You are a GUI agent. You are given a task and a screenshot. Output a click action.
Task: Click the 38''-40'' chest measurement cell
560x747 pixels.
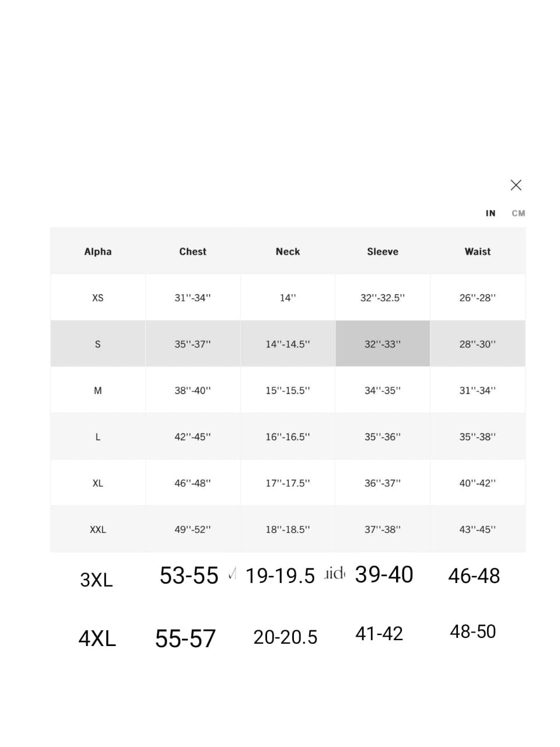pos(192,390)
